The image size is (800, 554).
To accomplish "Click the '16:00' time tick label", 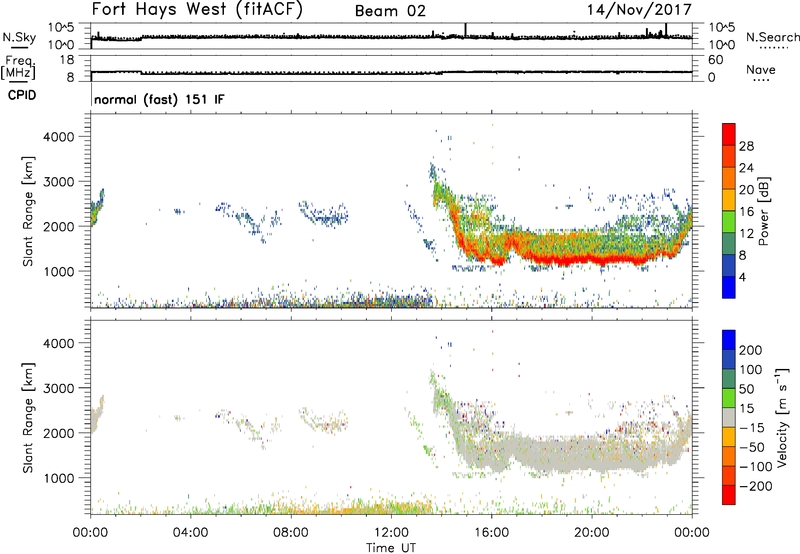I will coord(491,533).
